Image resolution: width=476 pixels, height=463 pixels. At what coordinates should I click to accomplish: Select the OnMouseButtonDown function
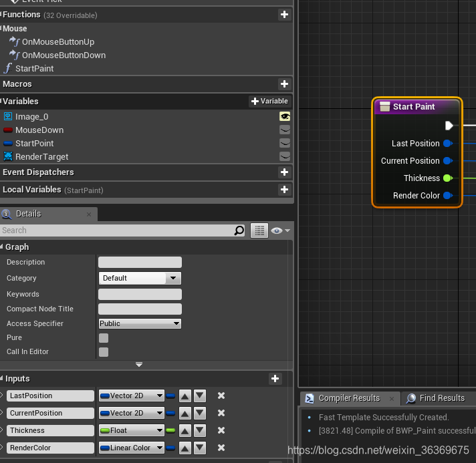[x=64, y=55]
